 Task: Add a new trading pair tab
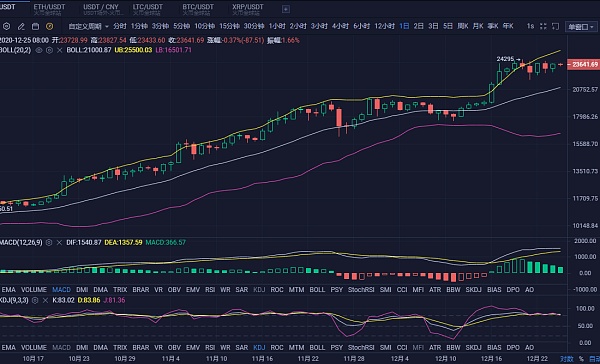[286, 9]
